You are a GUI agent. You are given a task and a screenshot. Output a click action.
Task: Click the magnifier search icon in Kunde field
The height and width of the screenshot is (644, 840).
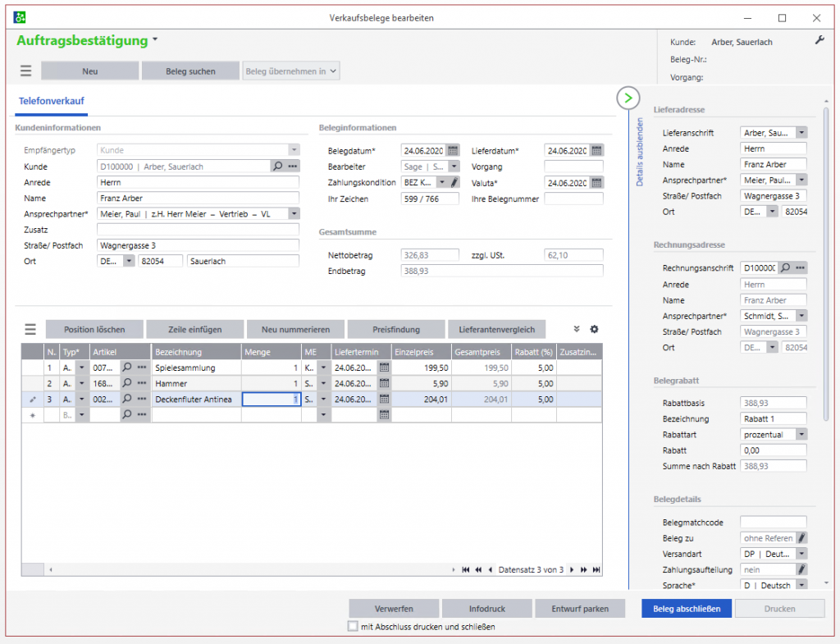(x=278, y=167)
